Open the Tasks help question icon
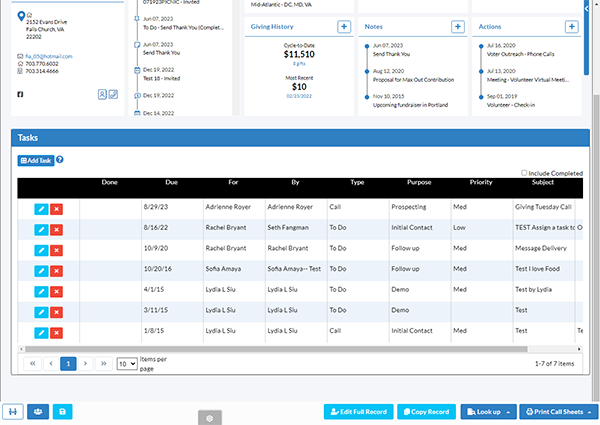The height and width of the screenshot is (425, 600). [x=60, y=160]
